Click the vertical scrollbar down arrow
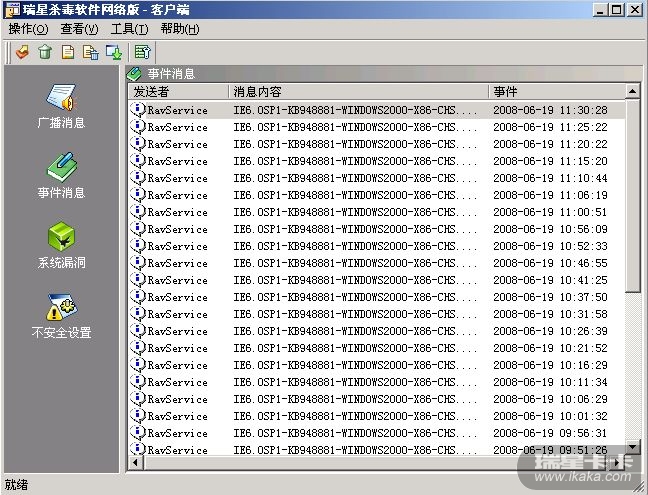The height and width of the screenshot is (495, 648). [632, 446]
